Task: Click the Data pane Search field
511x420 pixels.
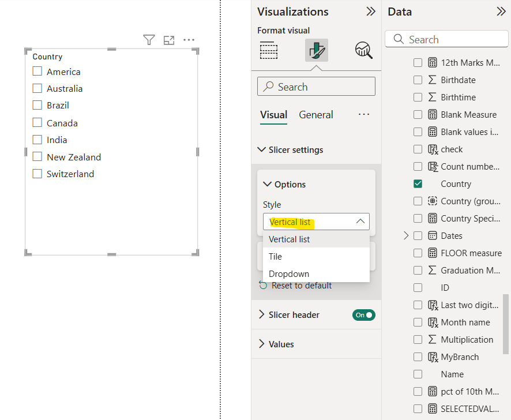Action: click(x=446, y=39)
